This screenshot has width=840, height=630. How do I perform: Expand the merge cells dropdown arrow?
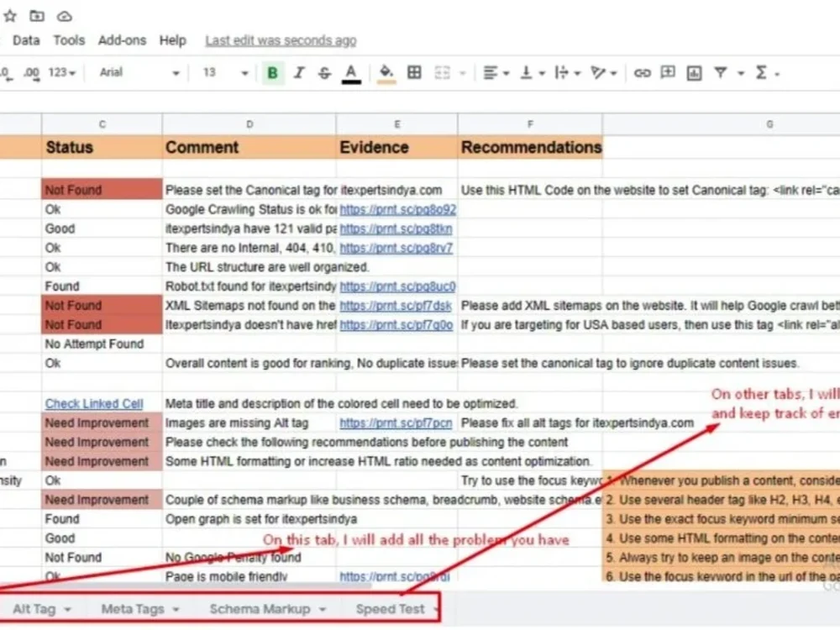tap(463, 73)
